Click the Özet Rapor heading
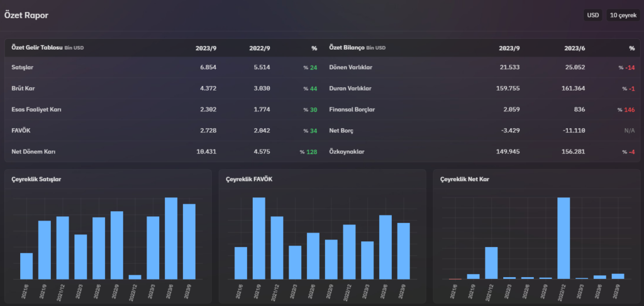Viewport: 644px width, 306px height. (x=26, y=16)
